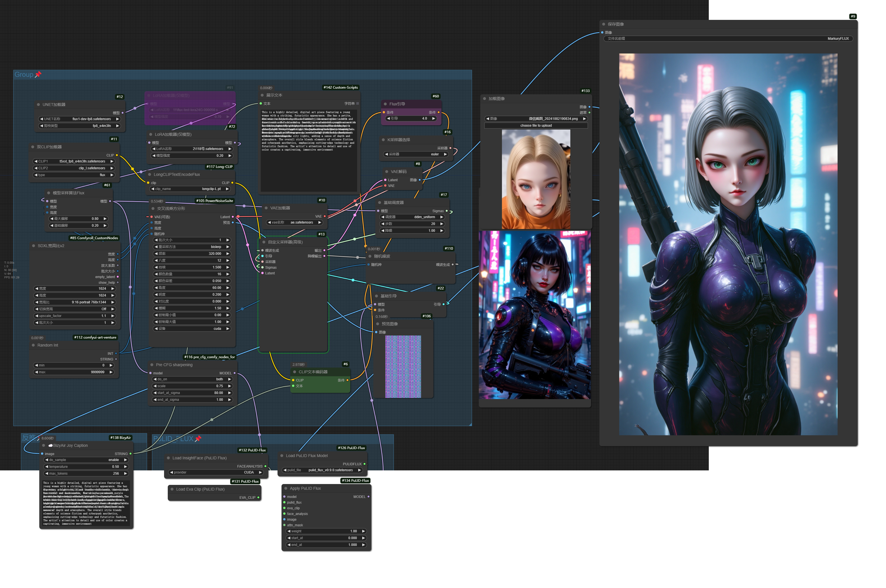Screen dimensions: 886x588
Task: Click the cloud icon on BizyAir Joy Caption
Action: (50, 445)
